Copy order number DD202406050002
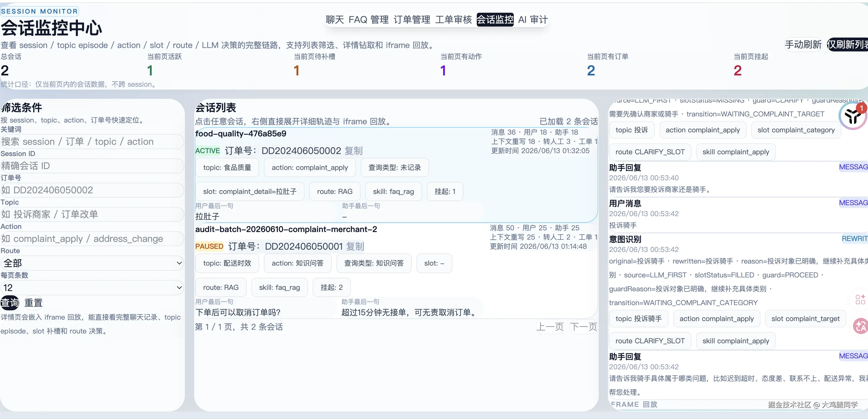 [x=353, y=151]
